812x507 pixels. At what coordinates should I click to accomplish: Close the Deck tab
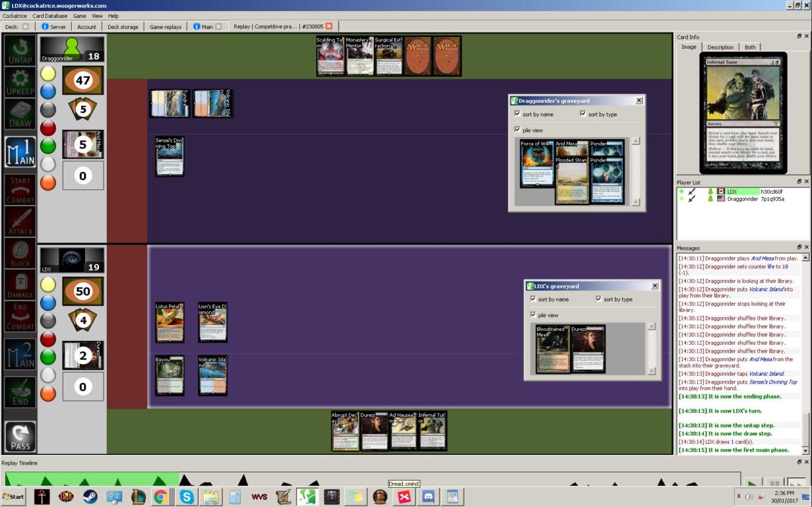click(x=26, y=26)
